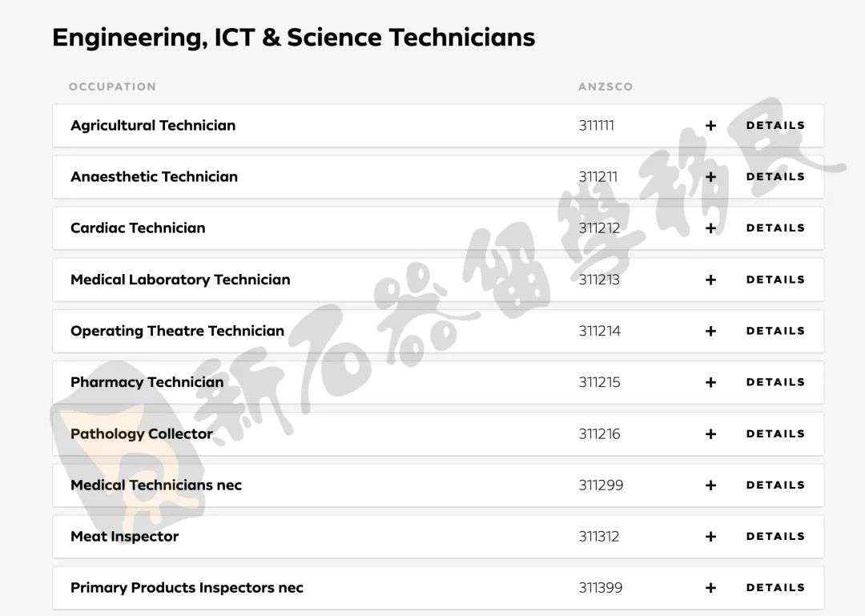
Task: Open plus icon beside Cardiac Technician
Action: click(x=710, y=228)
